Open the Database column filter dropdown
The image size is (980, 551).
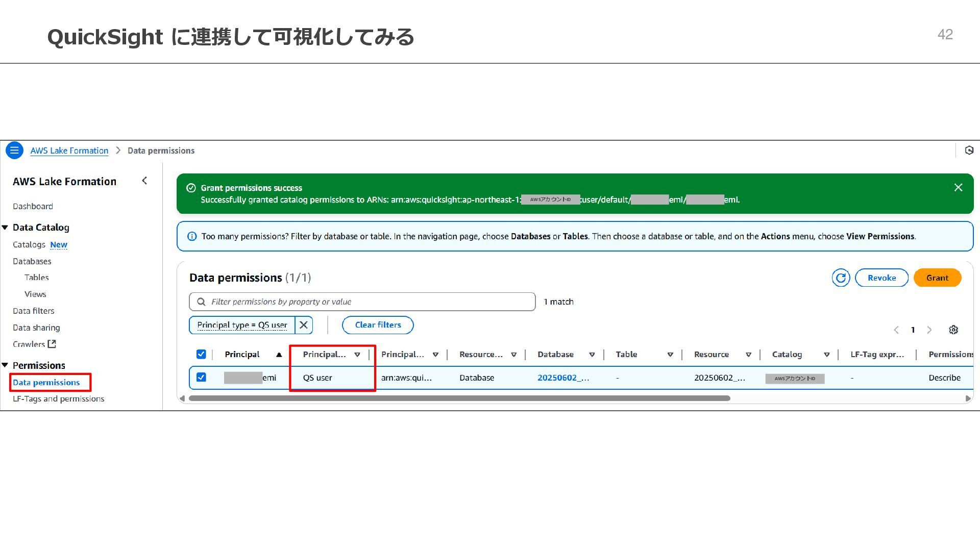592,355
